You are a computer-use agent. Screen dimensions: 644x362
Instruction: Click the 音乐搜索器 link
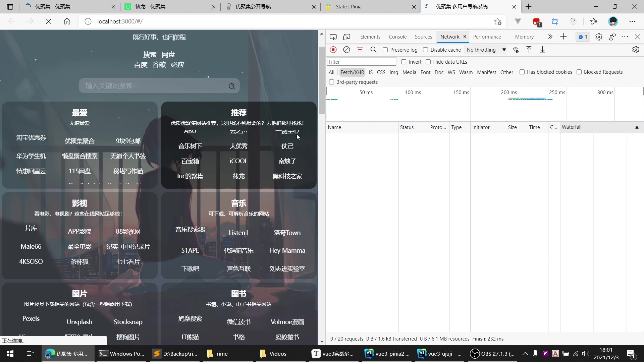(x=190, y=230)
